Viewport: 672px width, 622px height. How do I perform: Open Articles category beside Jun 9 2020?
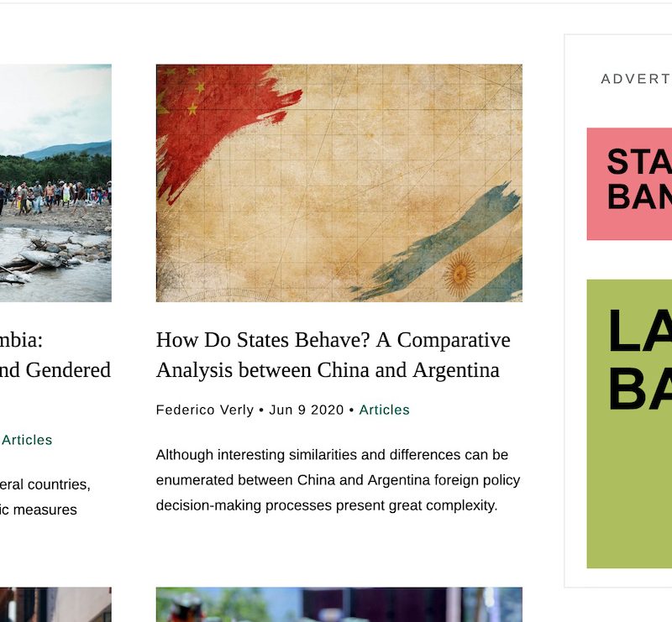tap(384, 410)
